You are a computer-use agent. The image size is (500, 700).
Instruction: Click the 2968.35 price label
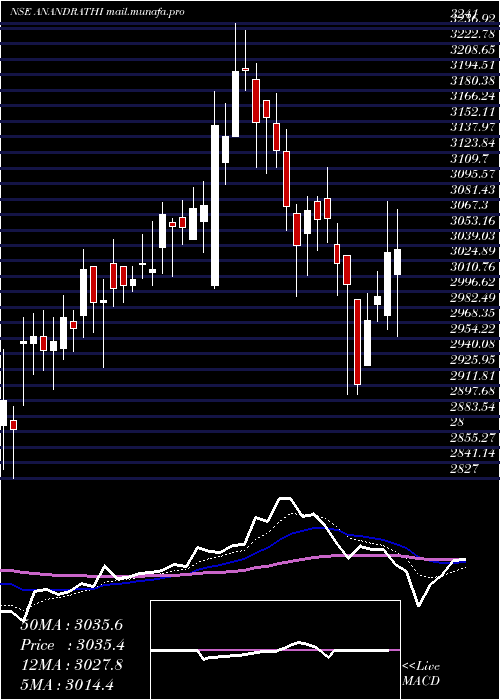473,313
